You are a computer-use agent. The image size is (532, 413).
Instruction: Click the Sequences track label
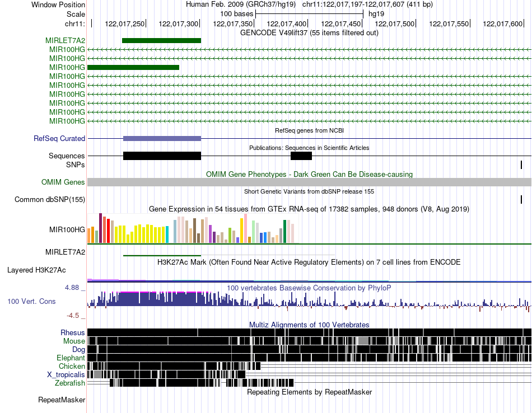coord(67,156)
